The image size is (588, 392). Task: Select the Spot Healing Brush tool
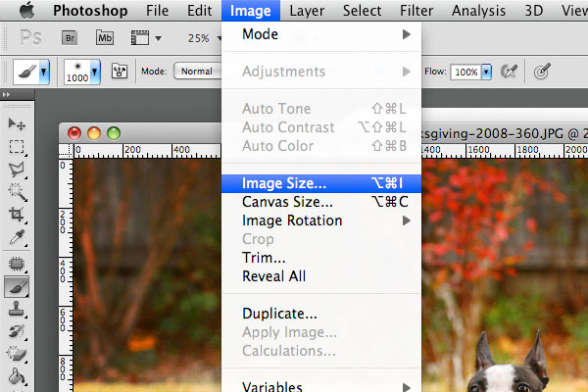pos(17,264)
